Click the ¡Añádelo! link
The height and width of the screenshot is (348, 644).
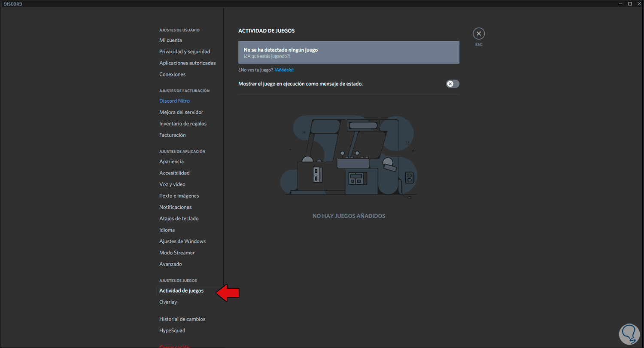coord(284,70)
